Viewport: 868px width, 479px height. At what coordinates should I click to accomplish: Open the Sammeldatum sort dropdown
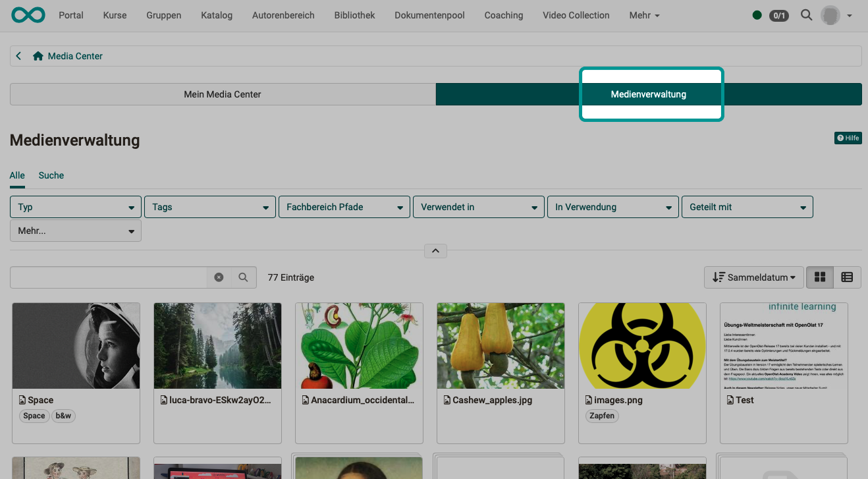click(x=753, y=277)
